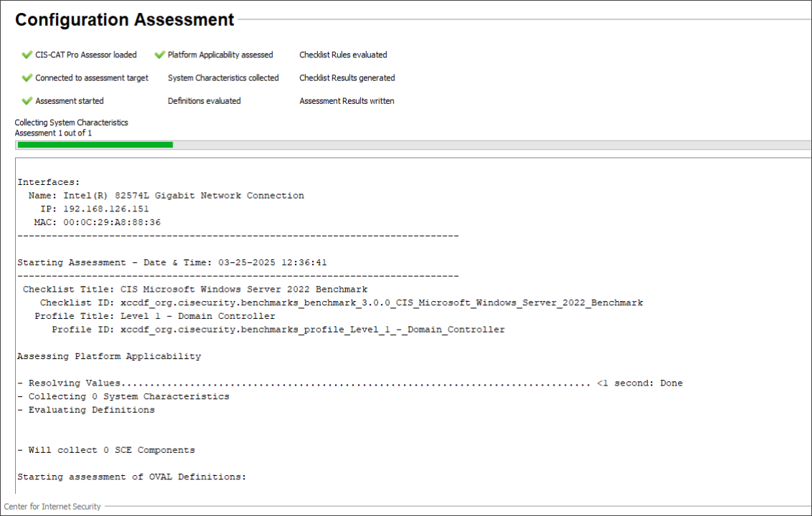Click the Checklist Rules evaluated status label
Image resolution: width=812 pixels, height=516 pixels.
343,54
